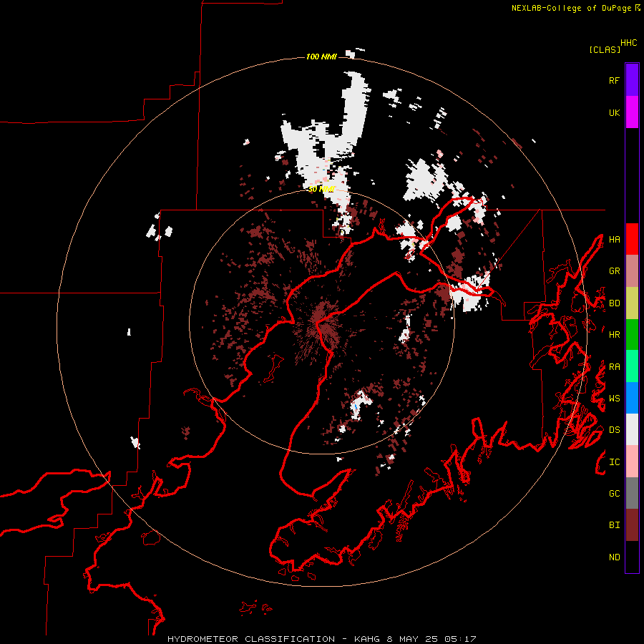Click the RF legend label
This screenshot has height=644, width=644.
point(614,80)
